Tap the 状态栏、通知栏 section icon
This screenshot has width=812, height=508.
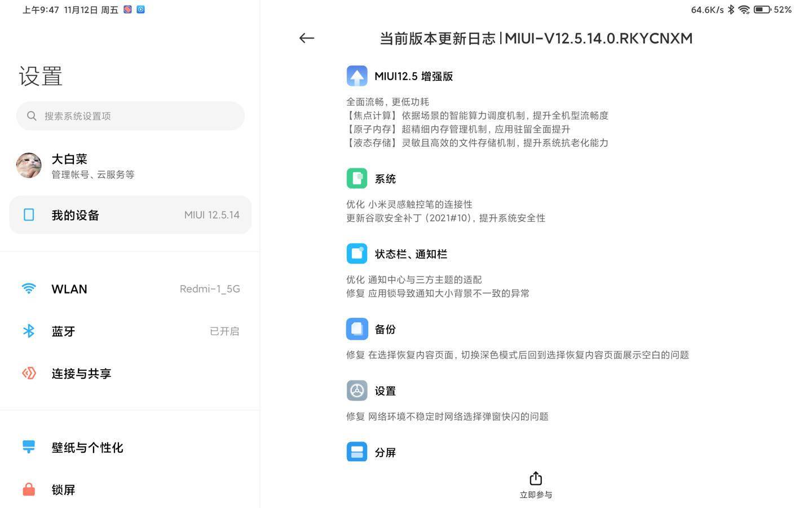357,253
